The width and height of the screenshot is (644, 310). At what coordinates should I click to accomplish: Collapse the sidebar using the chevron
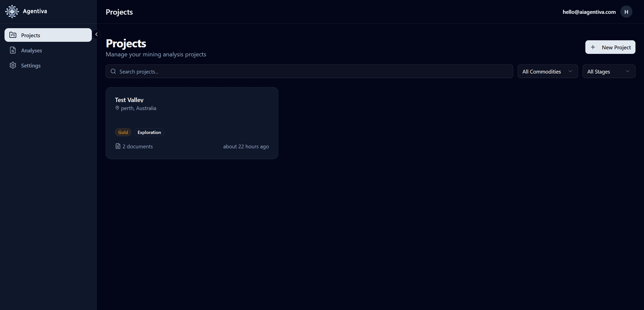pos(97,34)
